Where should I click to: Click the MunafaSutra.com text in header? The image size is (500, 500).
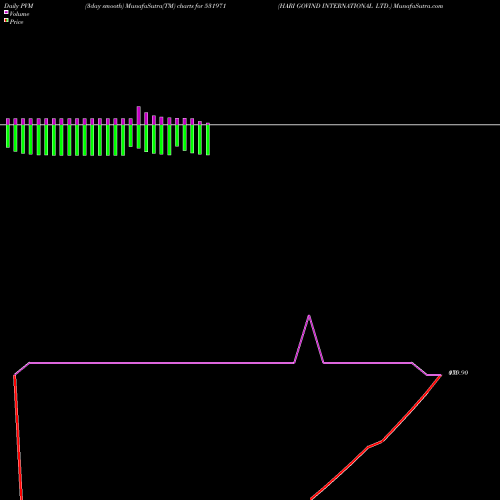418,6
